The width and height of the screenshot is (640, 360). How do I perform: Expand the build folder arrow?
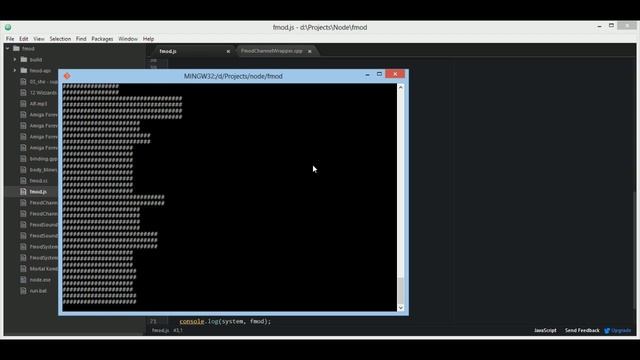pos(15,60)
